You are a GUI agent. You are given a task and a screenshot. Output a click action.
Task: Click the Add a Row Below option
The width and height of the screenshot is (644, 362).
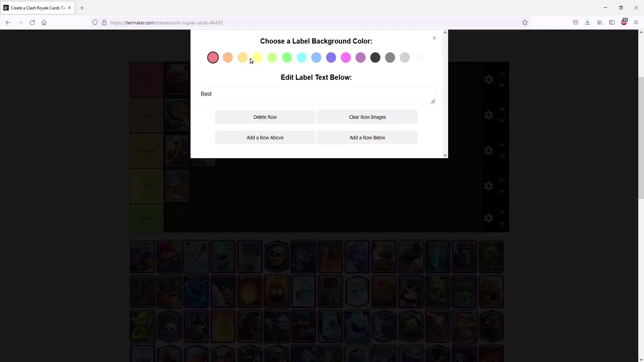coord(367,137)
